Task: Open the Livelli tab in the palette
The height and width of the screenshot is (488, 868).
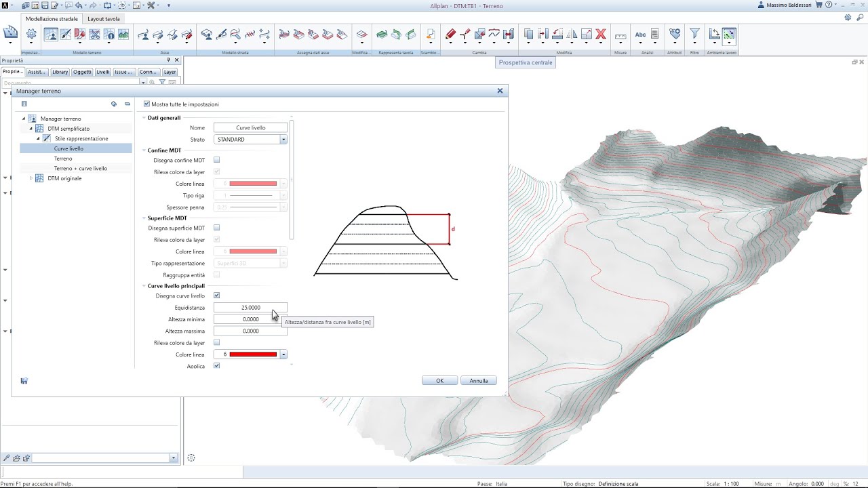Action: 102,72
